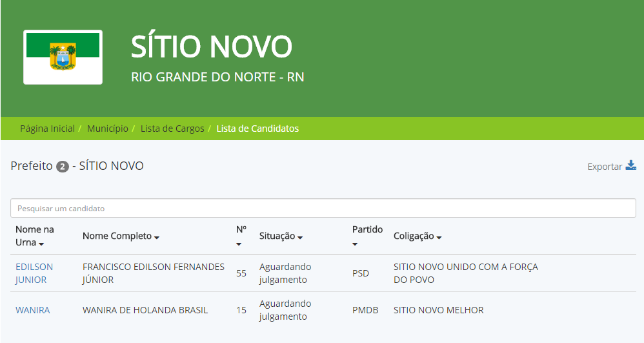Open candidate EDILSON JUNIOR link

pyautogui.click(x=34, y=273)
